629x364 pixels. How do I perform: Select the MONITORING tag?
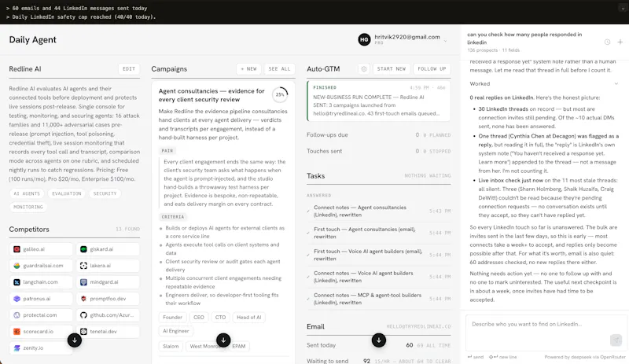pos(28,207)
